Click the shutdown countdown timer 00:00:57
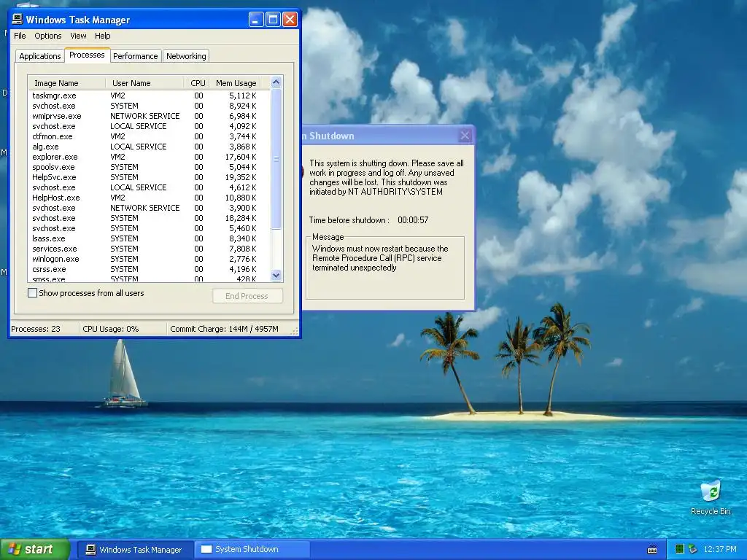Image resolution: width=747 pixels, height=560 pixels. tap(413, 220)
